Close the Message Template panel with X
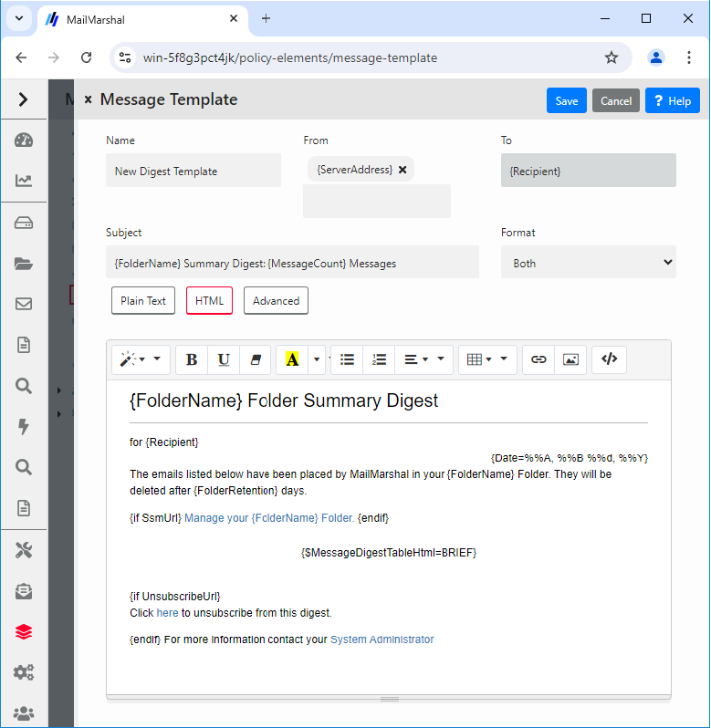The image size is (711, 728). coord(88,99)
